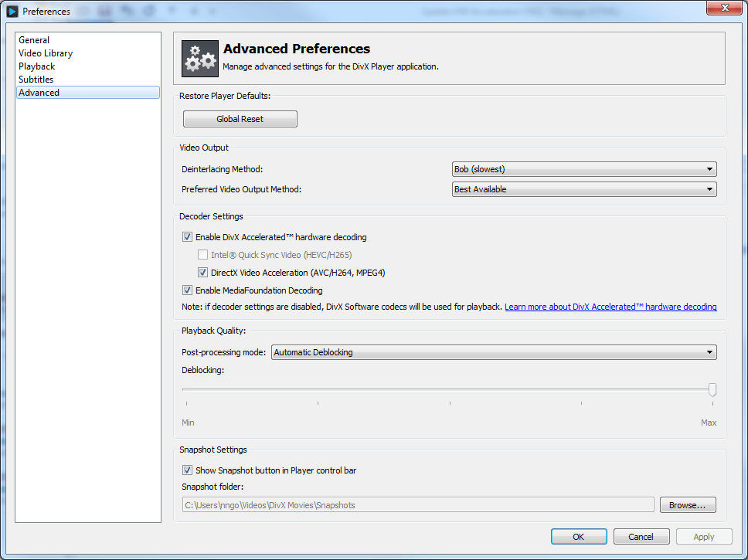Uncheck DirectX Video Acceleration option
The width and height of the screenshot is (748, 560).
(202, 272)
